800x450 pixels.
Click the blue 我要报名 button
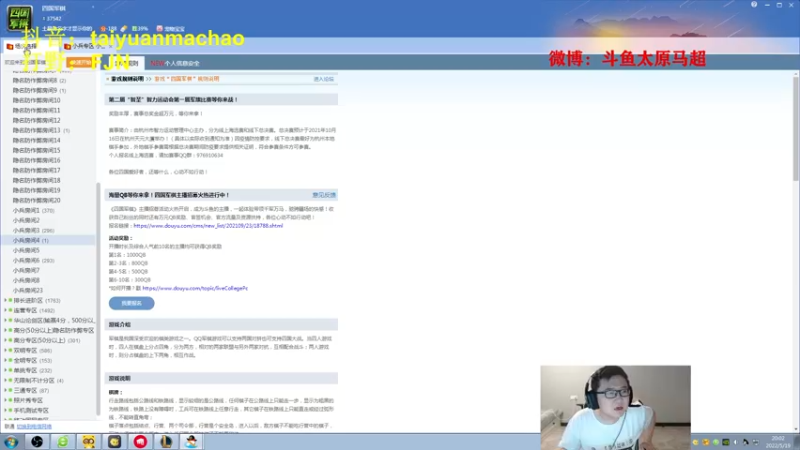point(132,303)
